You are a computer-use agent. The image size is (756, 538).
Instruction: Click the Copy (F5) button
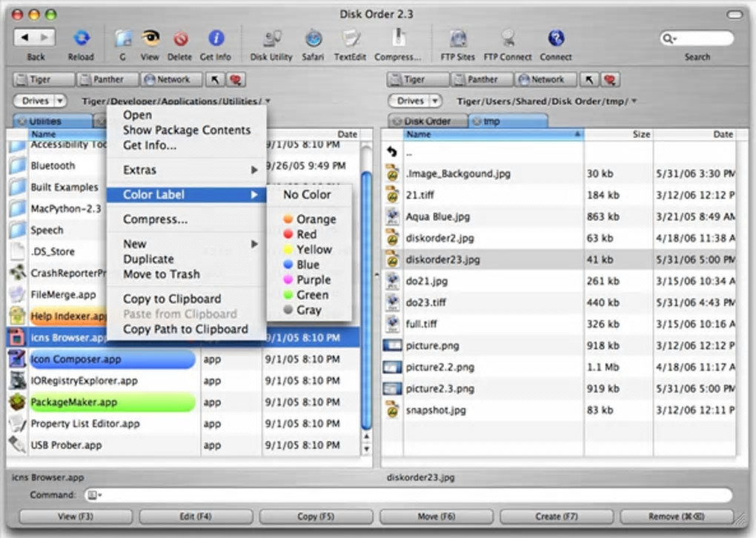coord(316,517)
